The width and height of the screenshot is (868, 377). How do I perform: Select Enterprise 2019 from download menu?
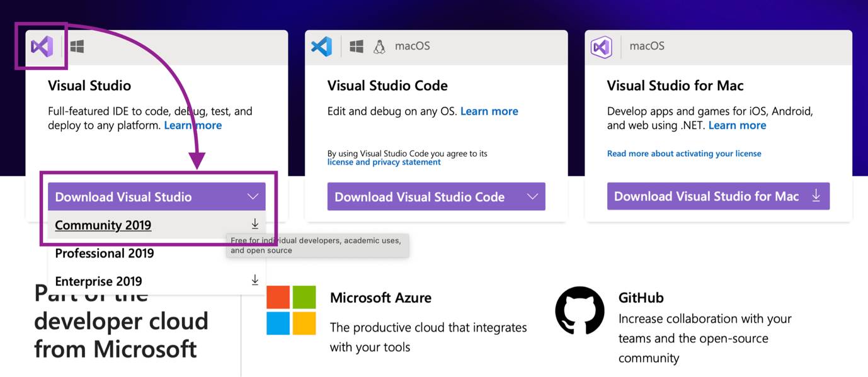[x=157, y=281]
